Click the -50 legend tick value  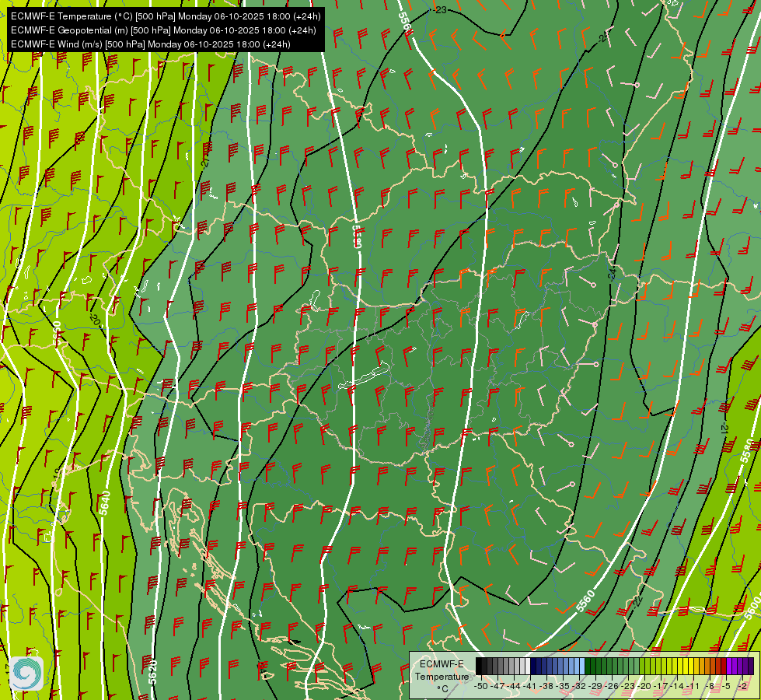coord(481,686)
